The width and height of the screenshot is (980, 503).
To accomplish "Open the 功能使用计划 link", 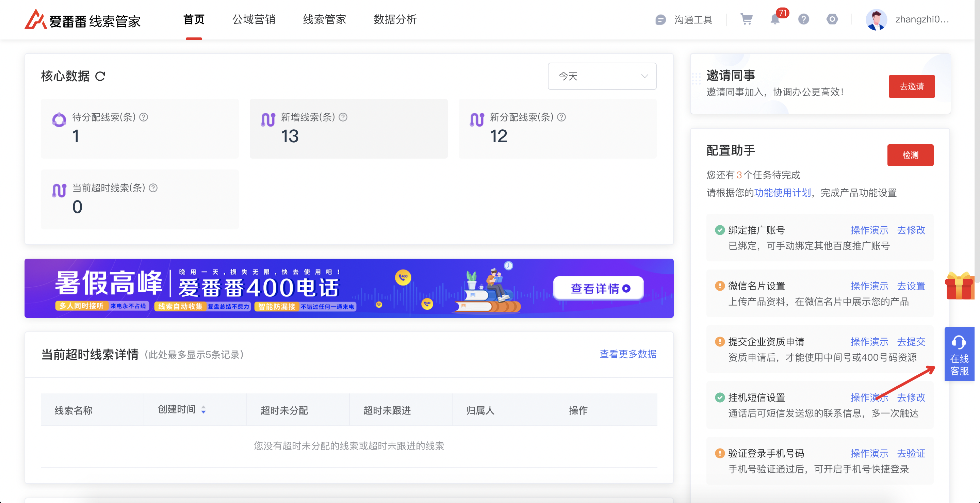I will 782,193.
